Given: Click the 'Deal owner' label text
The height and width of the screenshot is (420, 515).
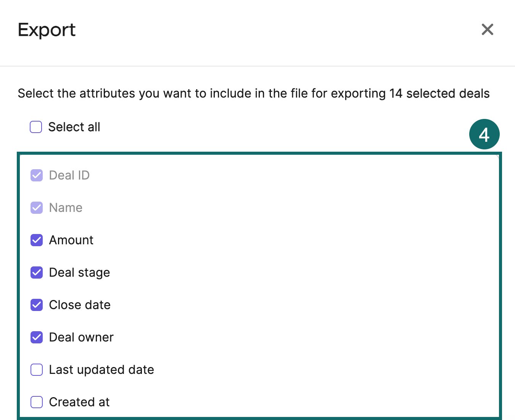Looking at the screenshot, I should (x=81, y=337).
